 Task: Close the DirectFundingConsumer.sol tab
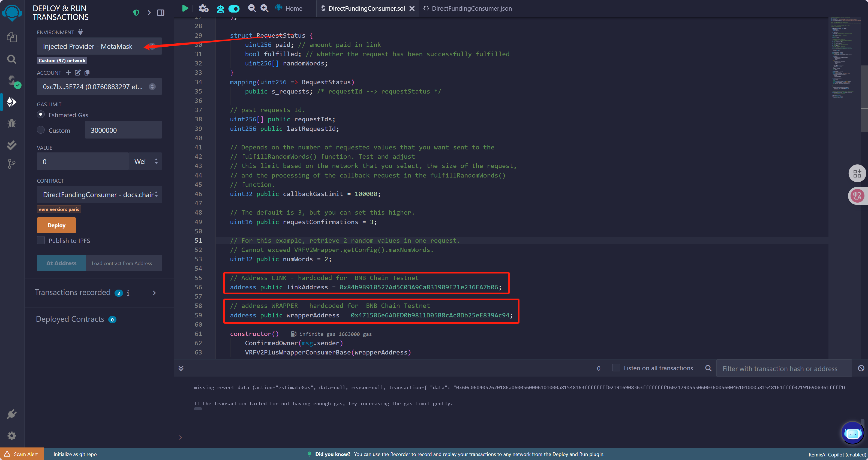click(x=412, y=8)
